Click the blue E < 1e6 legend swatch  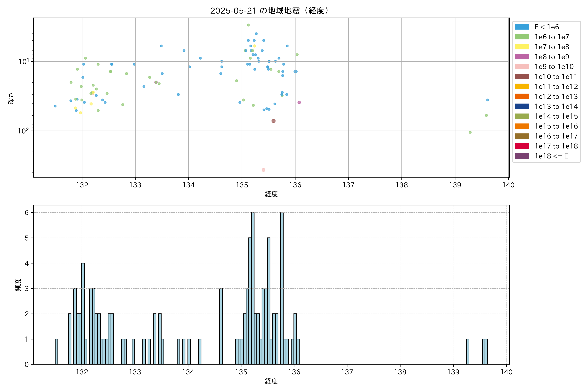coord(522,27)
